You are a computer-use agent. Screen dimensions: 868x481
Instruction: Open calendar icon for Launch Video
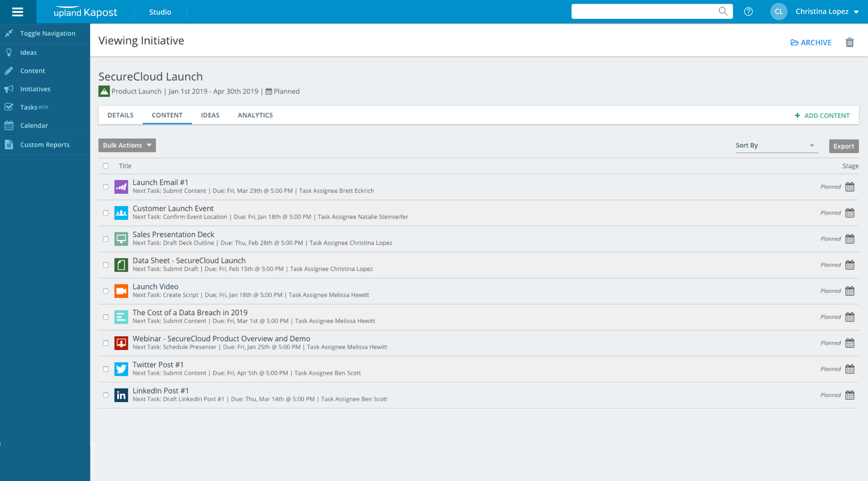(850, 291)
